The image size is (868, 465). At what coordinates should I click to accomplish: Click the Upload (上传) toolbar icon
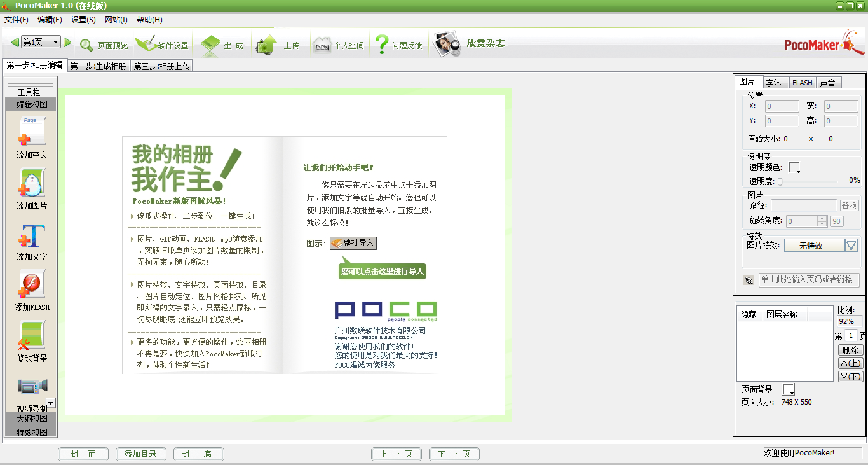[266, 45]
